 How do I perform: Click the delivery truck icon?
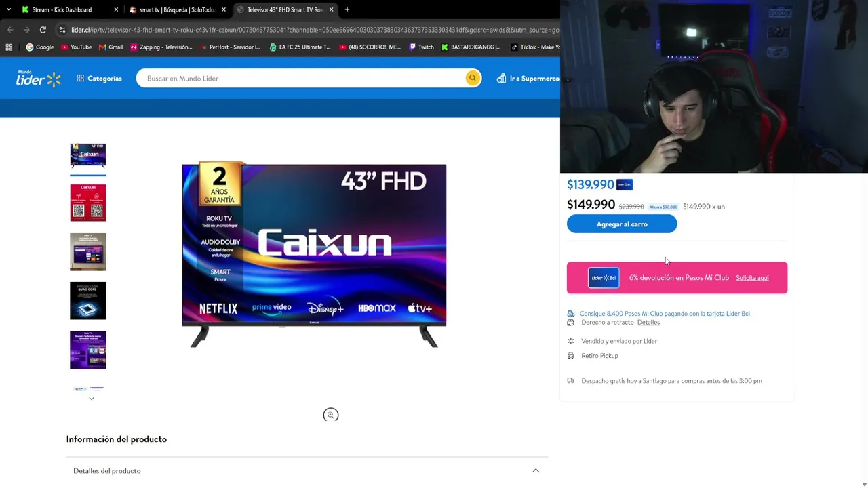[570, 381]
